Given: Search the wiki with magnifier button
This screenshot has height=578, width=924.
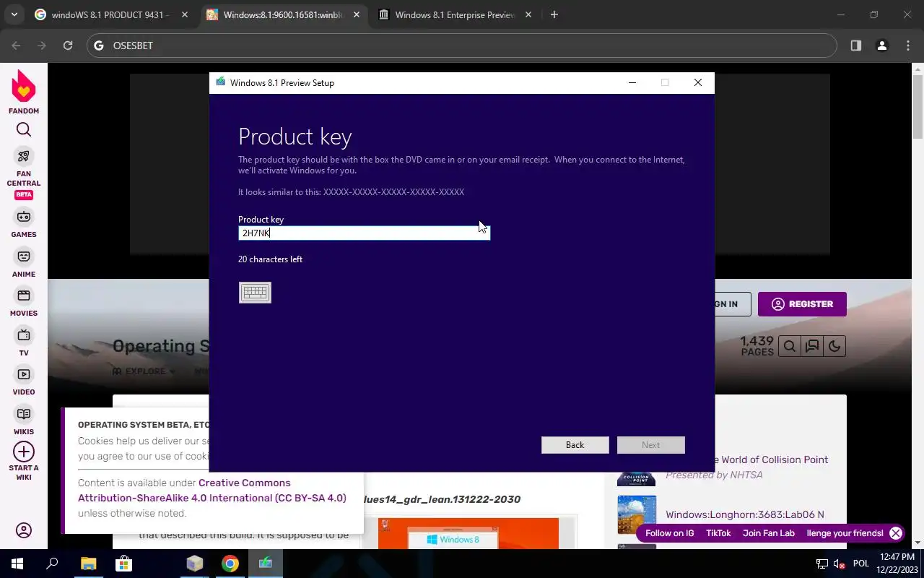Looking at the screenshot, I should (790, 346).
